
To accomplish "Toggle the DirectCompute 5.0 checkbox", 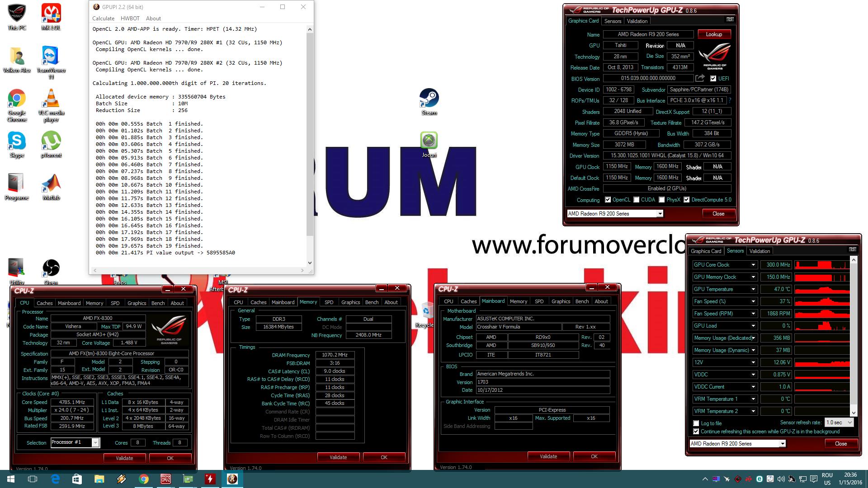I will [x=686, y=200].
